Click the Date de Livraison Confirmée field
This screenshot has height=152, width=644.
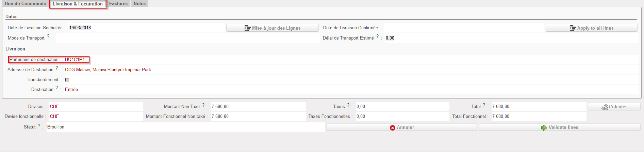463,28
